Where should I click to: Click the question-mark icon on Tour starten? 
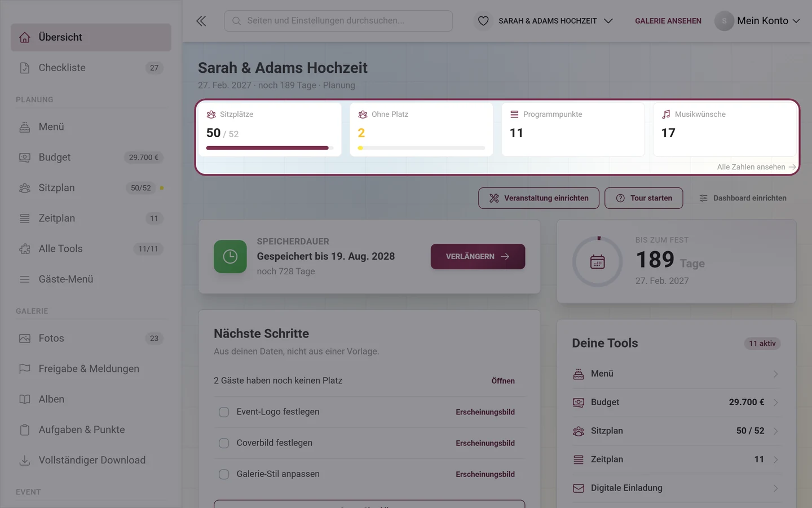point(620,198)
